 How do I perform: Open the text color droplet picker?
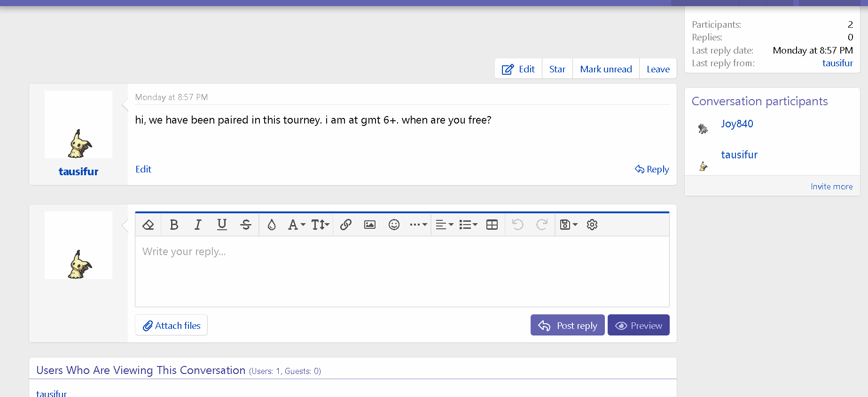click(271, 225)
